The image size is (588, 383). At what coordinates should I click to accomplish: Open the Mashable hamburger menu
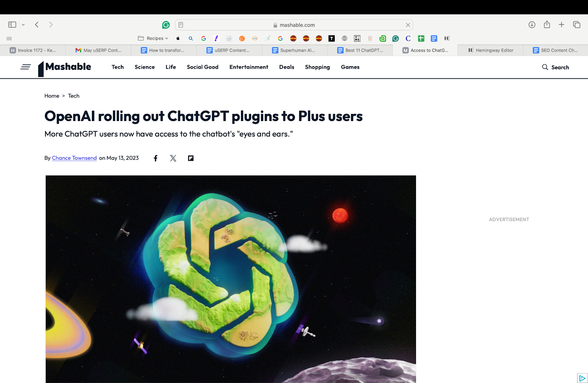point(26,67)
